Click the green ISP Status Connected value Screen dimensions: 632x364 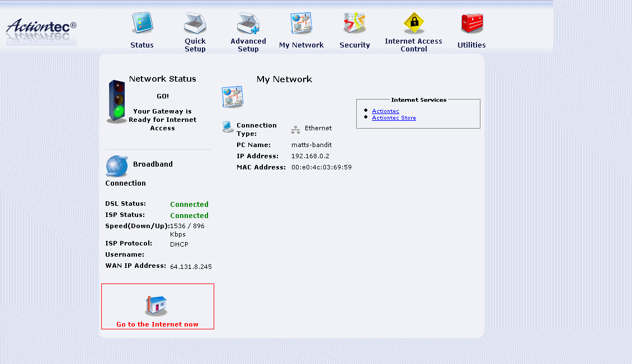coord(189,216)
